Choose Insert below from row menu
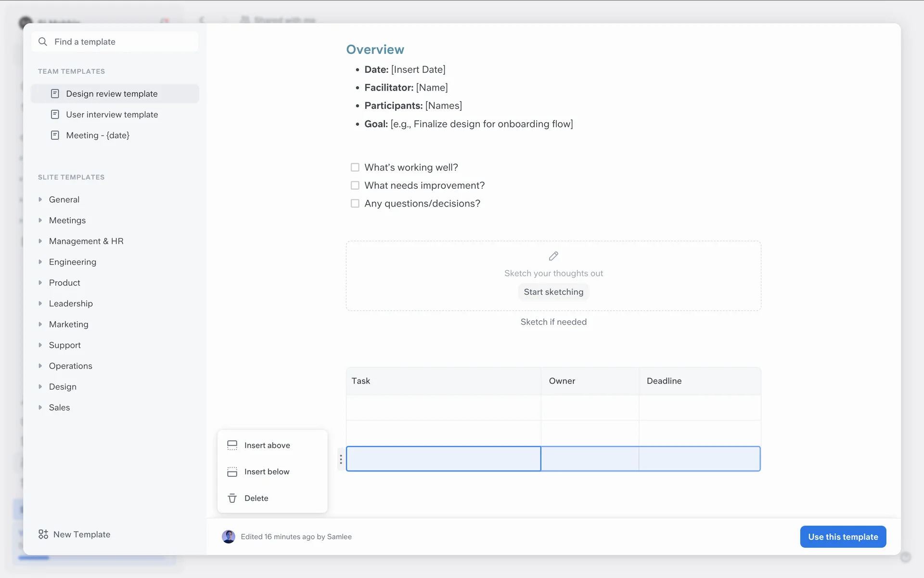This screenshot has width=924, height=578. click(x=267, y=472)
